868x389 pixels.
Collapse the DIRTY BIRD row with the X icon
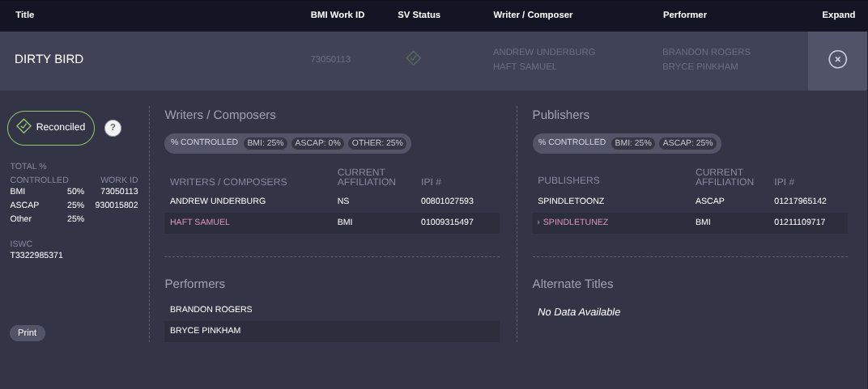[x=837, y=59]
